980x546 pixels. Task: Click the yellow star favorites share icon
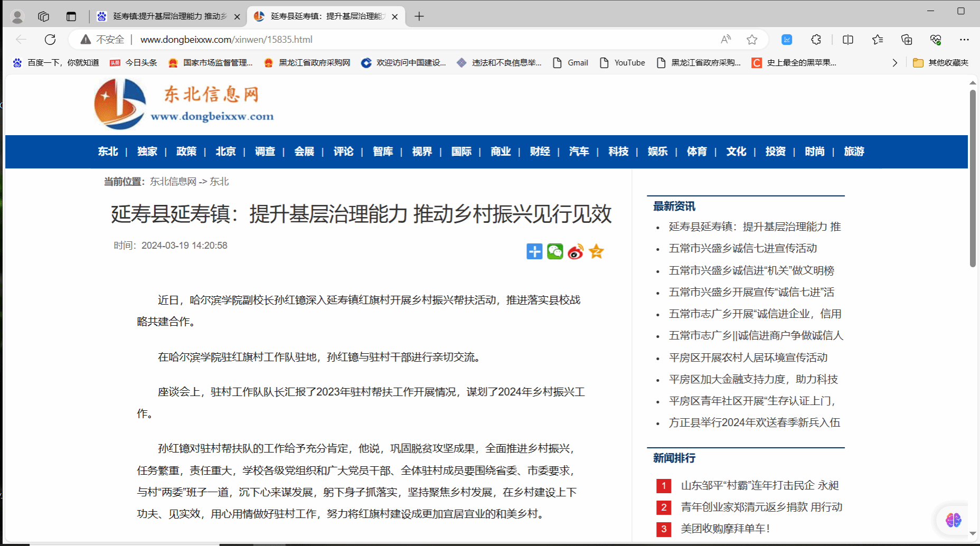(x=596, y=251)
